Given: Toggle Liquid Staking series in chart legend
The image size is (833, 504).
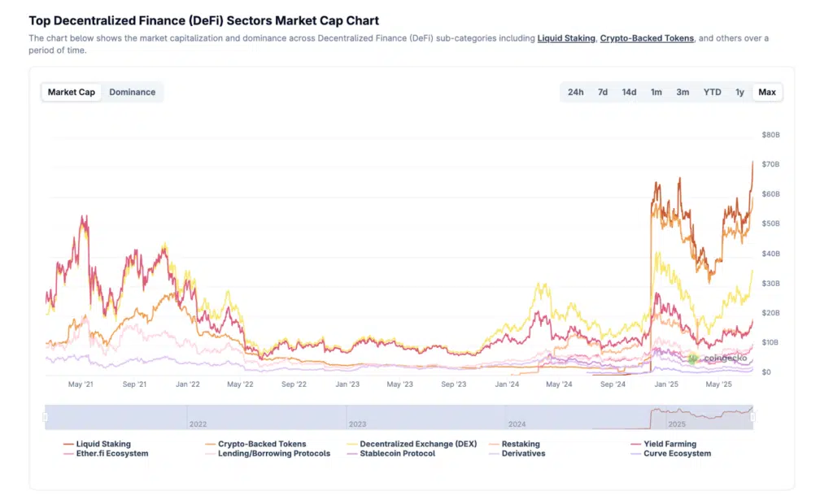Looking at the screenshot, I should point(102,444).
